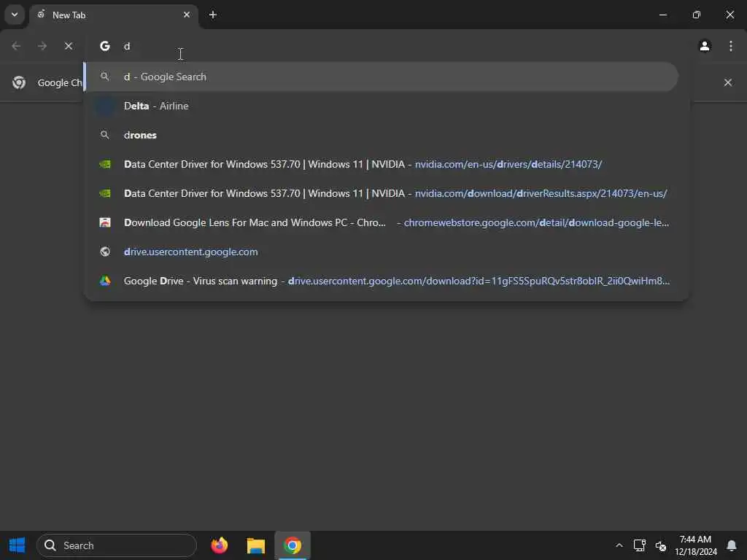This screenshot has width=747, height=560.
Task: Open the Windows Start menu
Action: (18, 545)
